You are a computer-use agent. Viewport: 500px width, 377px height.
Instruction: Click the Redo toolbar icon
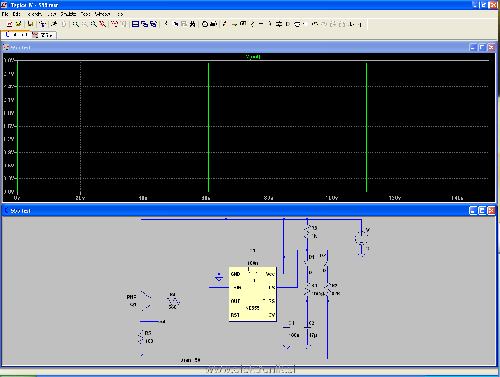coord(324,24)
